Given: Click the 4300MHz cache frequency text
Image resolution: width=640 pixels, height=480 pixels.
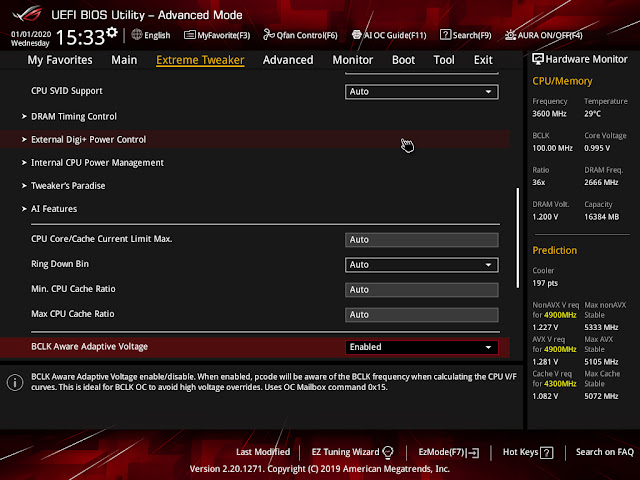Looking at the screenshot, I should click(x=560, y=384).
